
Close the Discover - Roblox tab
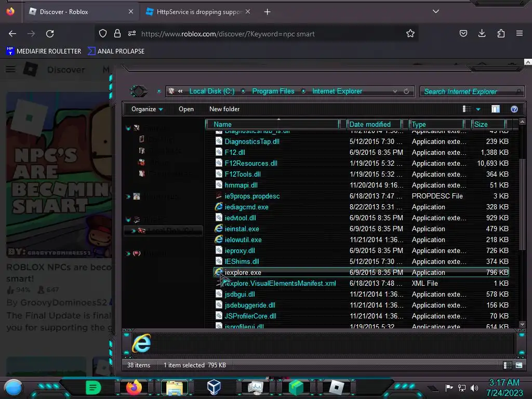pos(131,11)
